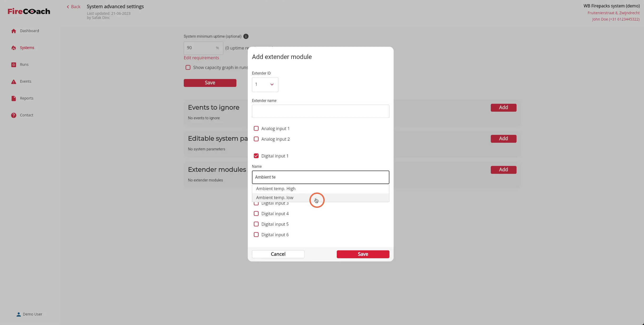Open the Edit requirements link
This screenshot has width=644, height=325.
(201, 58)
